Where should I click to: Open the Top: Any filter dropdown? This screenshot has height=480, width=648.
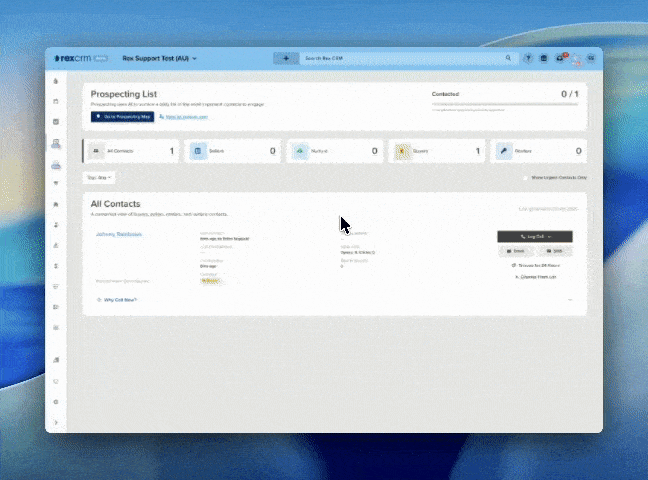click(x=99, y=178)
